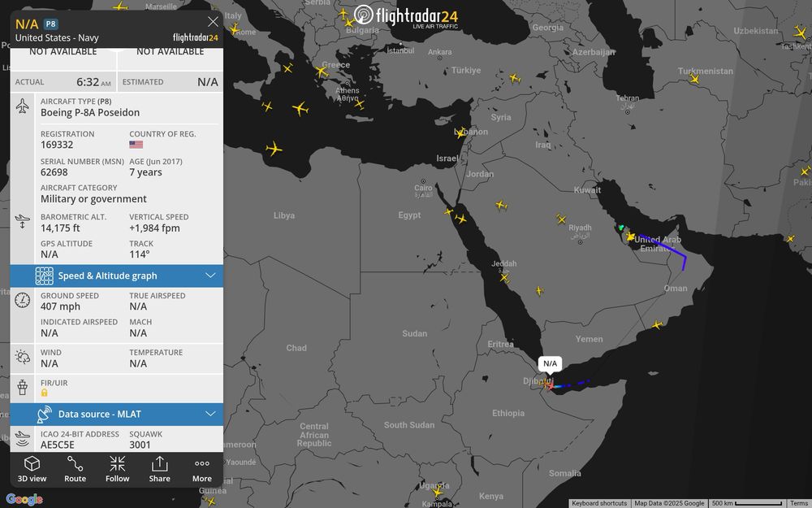Click the squawk code 3001
The image size is (812, 508).
(x=140, y=445)
